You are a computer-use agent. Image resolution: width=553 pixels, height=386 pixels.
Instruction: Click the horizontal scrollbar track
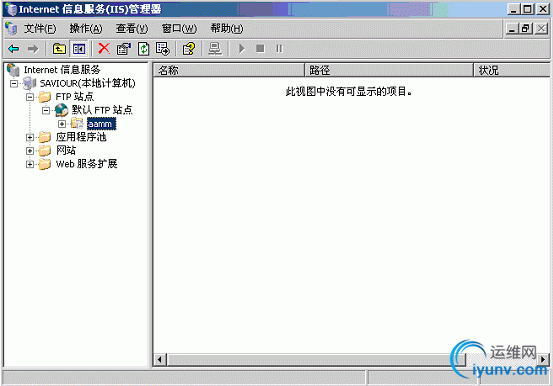(x=351, y=360)
